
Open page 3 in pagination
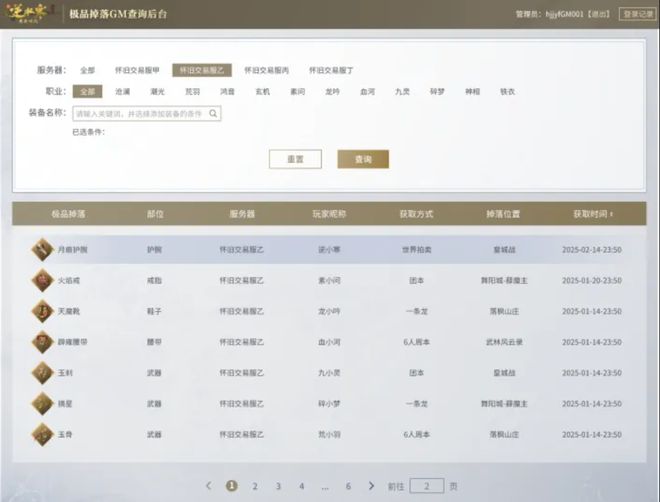(x=278, y=486)
